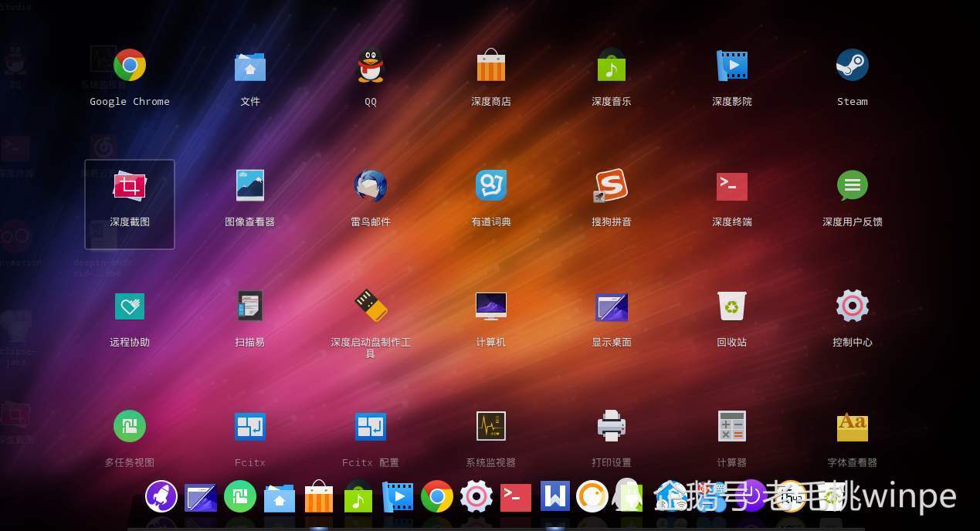Launch 深度终端 from the app grid

pos(731,186)
